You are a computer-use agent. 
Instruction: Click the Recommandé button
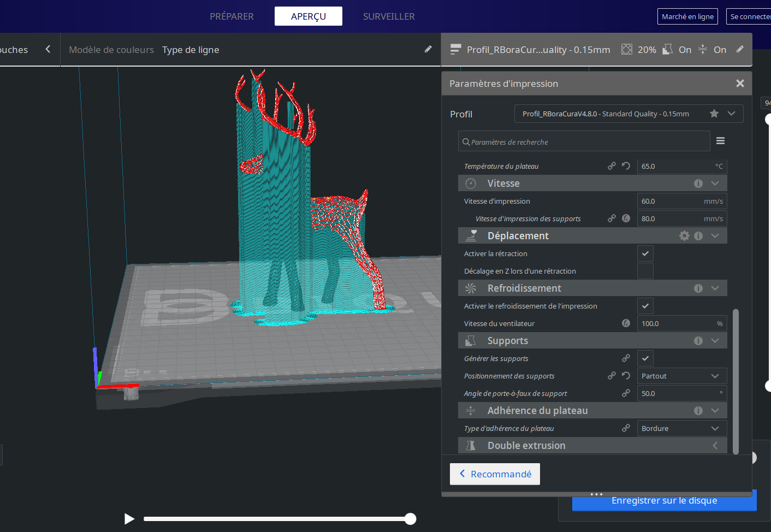coord(495,474)
